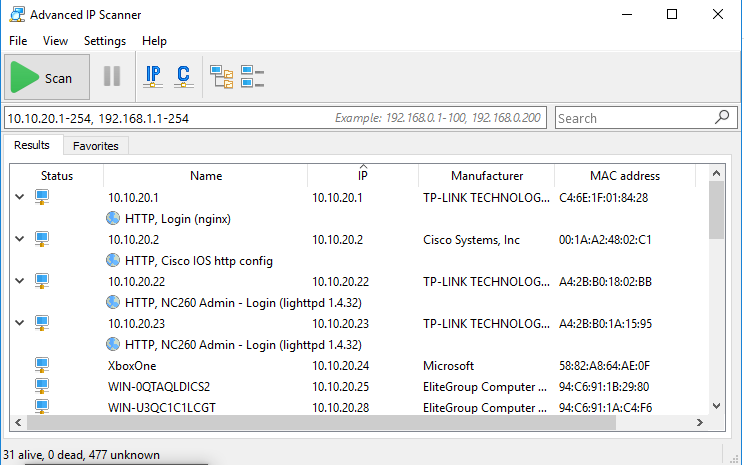744x465 pixels.
Task: Click the IP toolbar icon
Action: point(153,76)
